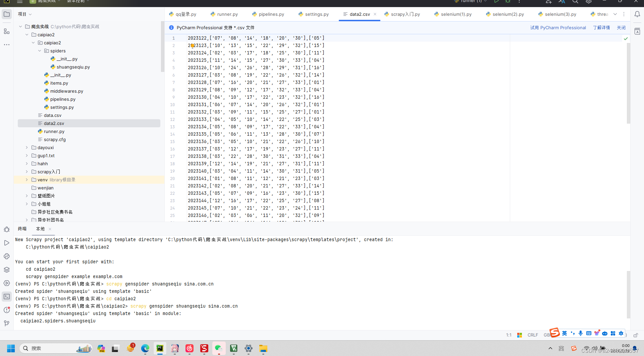Expand the dayouxi folder

pos(26,147)
